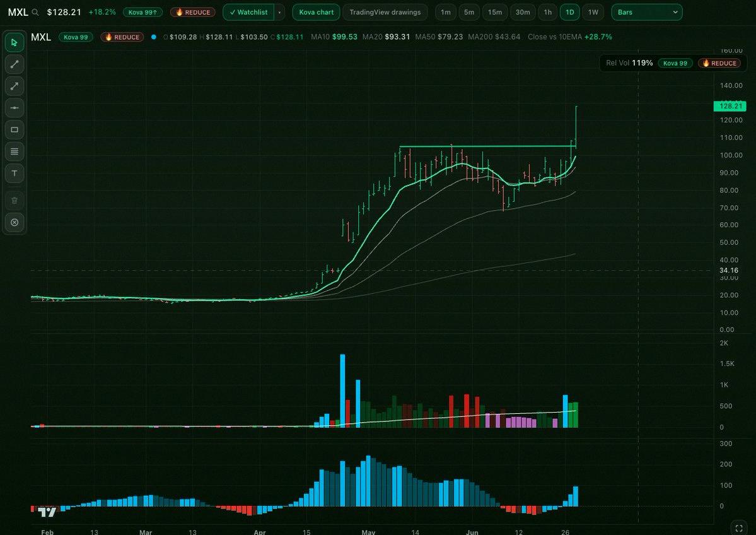
Task: Click the Kova 99 badge in Rel Vol box
Action: pos(675,62)
